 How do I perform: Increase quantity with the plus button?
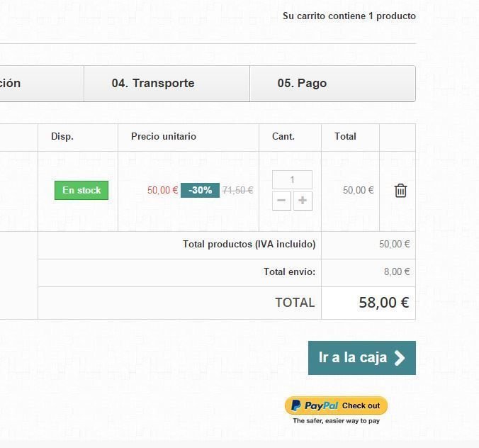point(303,201)
